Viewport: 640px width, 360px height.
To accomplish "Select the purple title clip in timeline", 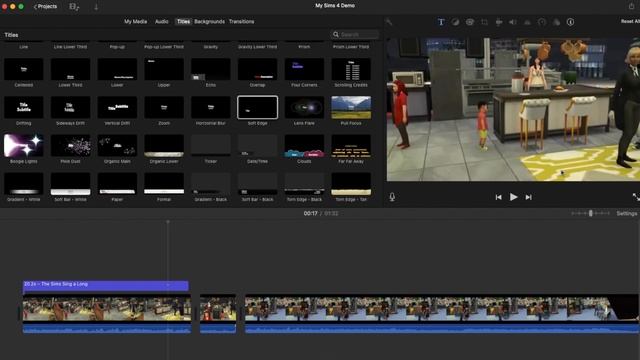I will [x=106, y=286].
